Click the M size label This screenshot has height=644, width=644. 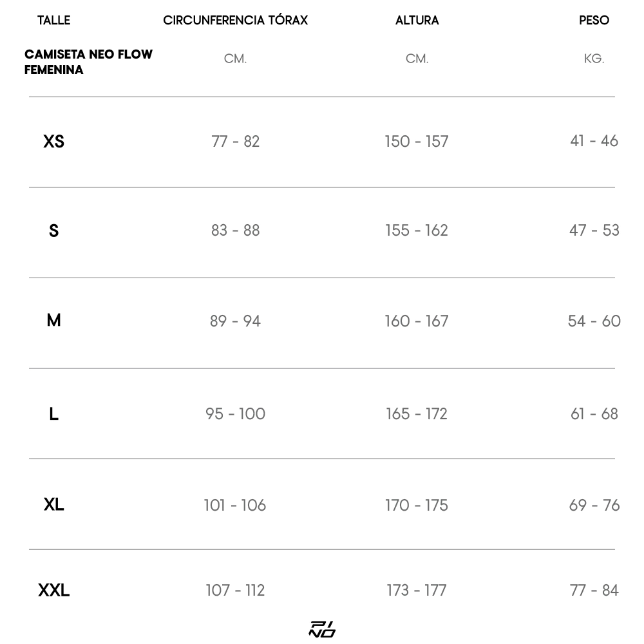point(53,320)
